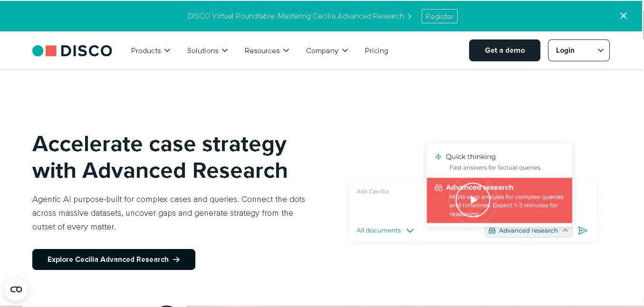The image size is (644, 307).
Task: Expand the Products menu
Action: 151,50
